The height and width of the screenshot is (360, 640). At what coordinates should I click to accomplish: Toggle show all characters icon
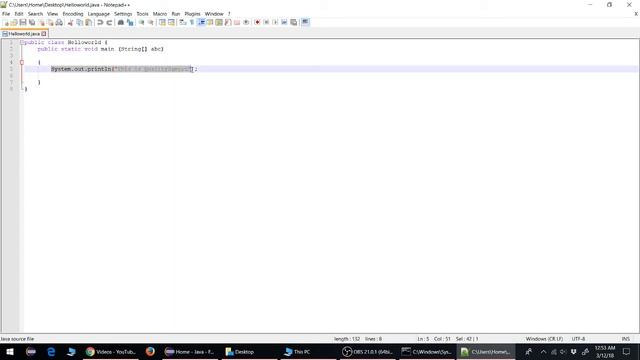click(x=192, y=22)
